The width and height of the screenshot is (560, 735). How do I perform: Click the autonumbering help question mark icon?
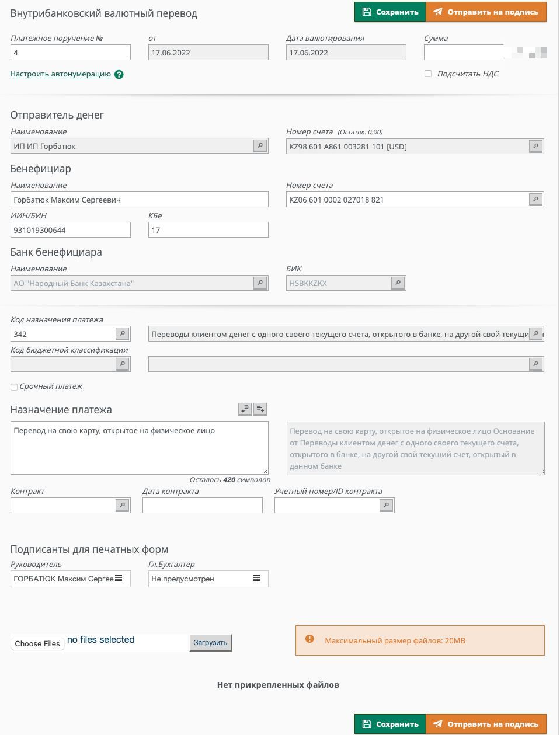pyautogui.click(x=119, y=75)
